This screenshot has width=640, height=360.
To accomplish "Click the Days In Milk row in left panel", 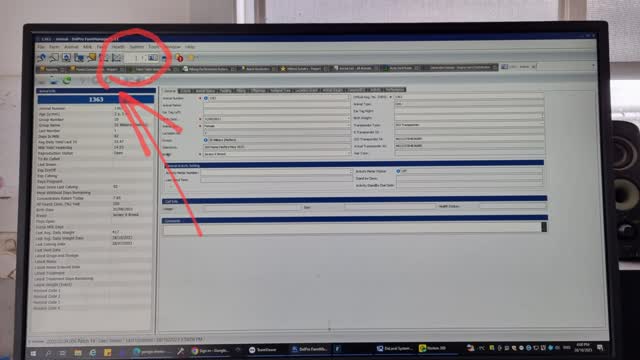I will (95, 136).
